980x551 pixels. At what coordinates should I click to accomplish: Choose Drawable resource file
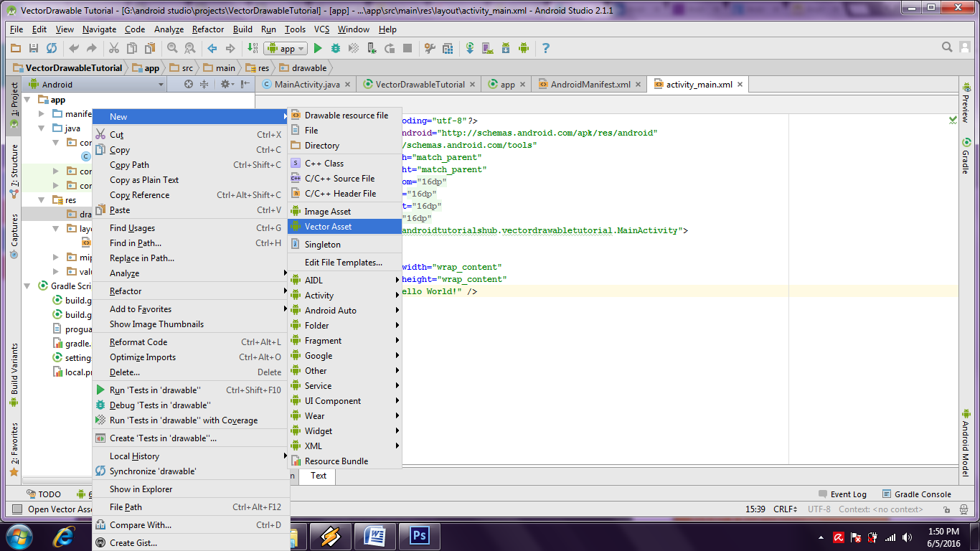(x=344, y=116)
